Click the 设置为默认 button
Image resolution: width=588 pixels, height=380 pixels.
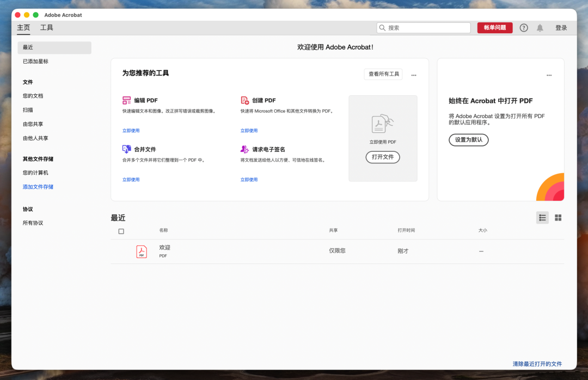point(469,139)
